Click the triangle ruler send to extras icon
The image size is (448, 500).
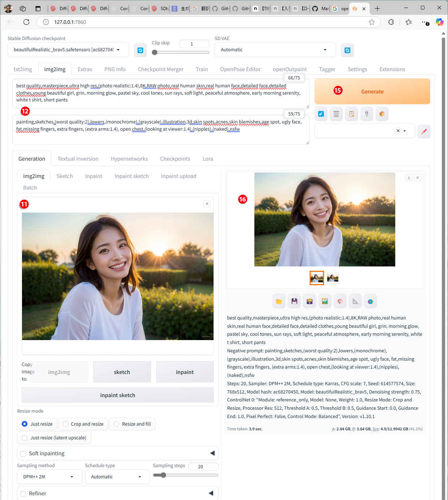[x=355, y=301]
